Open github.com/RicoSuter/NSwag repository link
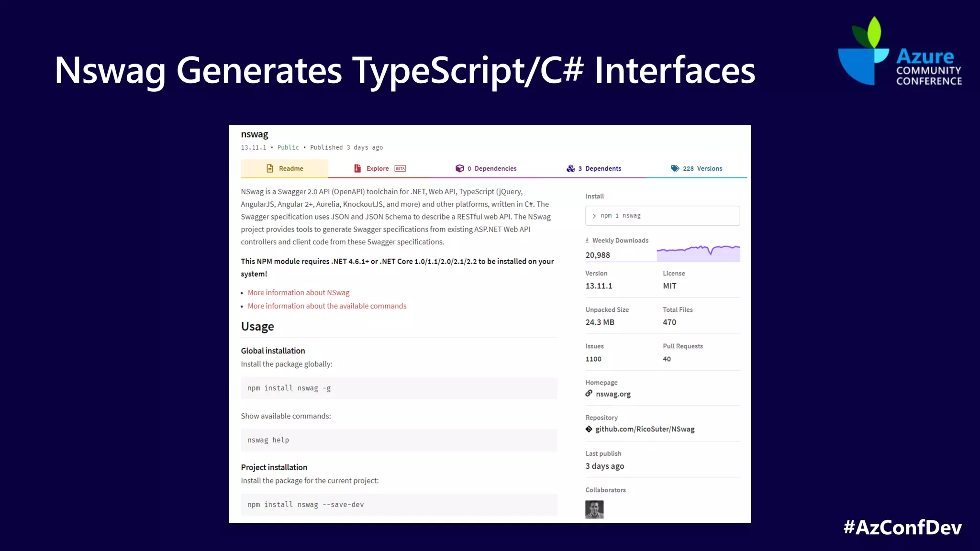 coord(645,429)
